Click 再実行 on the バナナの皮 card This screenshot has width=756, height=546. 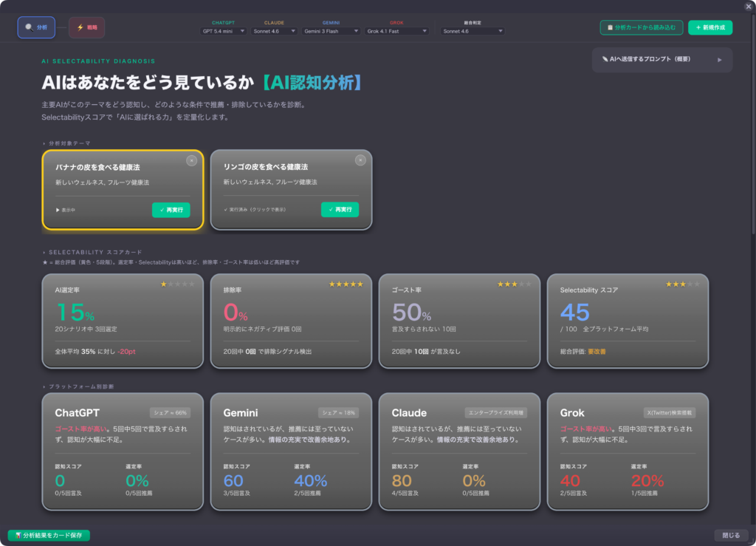click(x=171, y=210)
